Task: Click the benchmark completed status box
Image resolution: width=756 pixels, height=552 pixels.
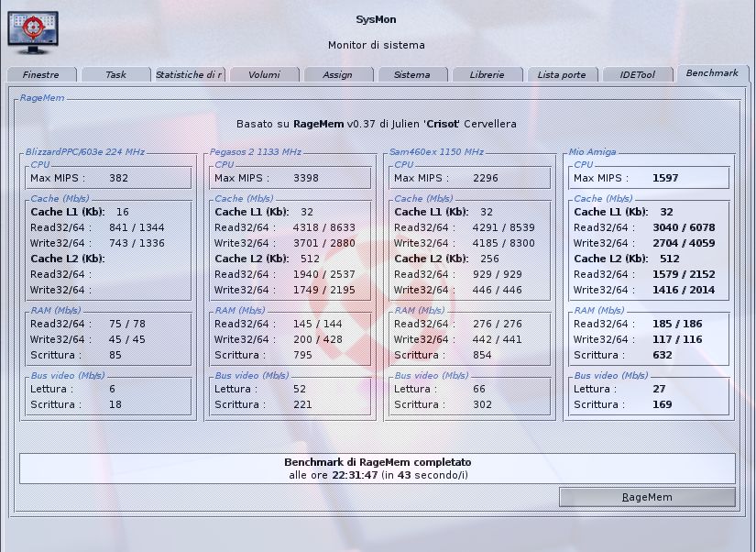Action: pyautogui.click(x=377, y=469)
